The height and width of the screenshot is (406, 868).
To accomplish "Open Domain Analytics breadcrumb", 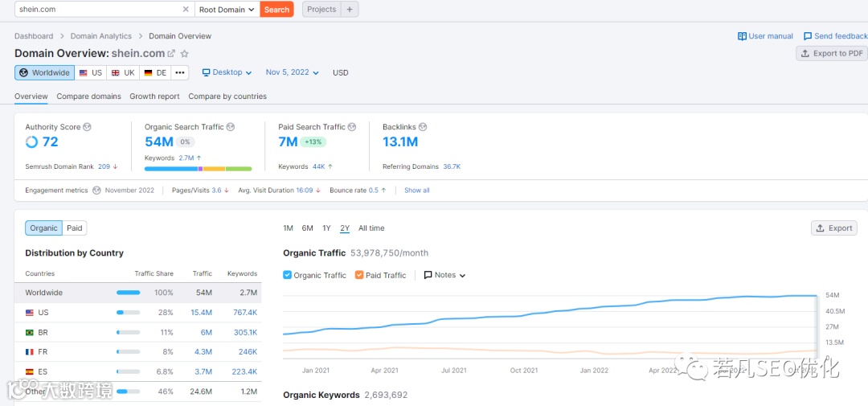I will [100, 36].
